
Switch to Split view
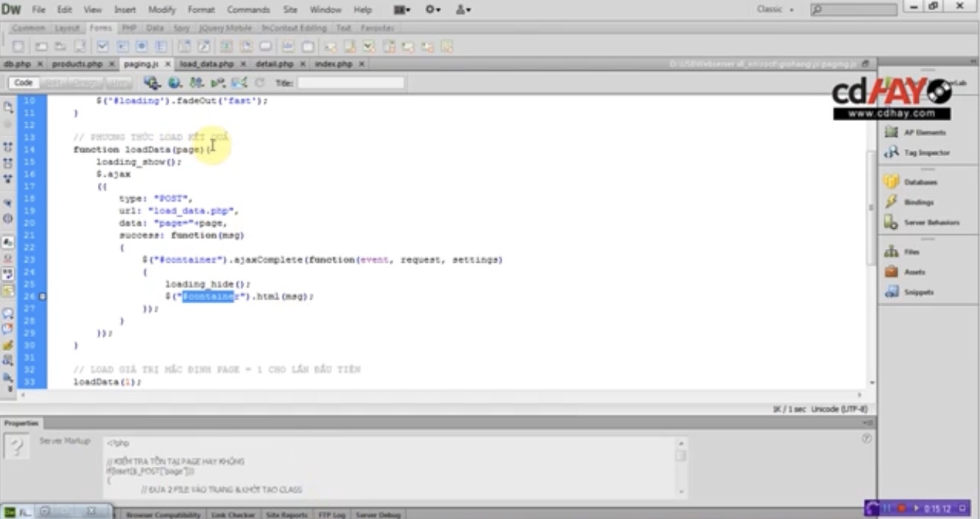pos(54,82)
